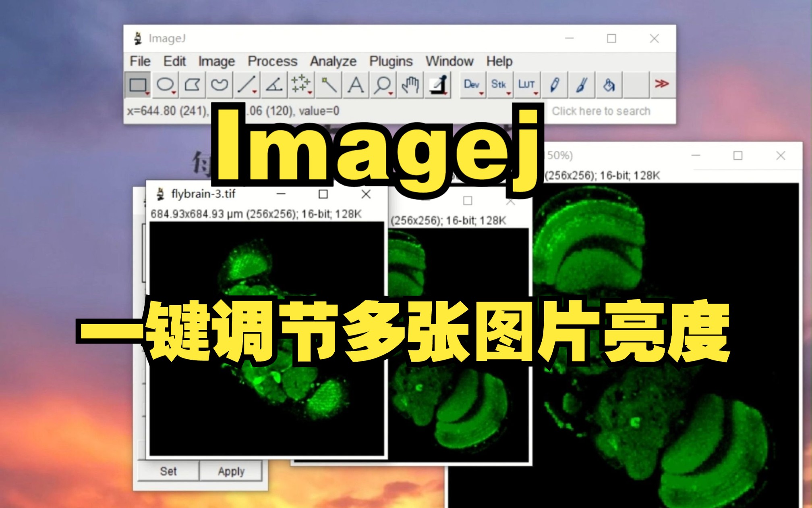This screenshot has width=812, height=508.
Task: Maximize the flybrain-3.tif window
Action: [x=323, y=194]
